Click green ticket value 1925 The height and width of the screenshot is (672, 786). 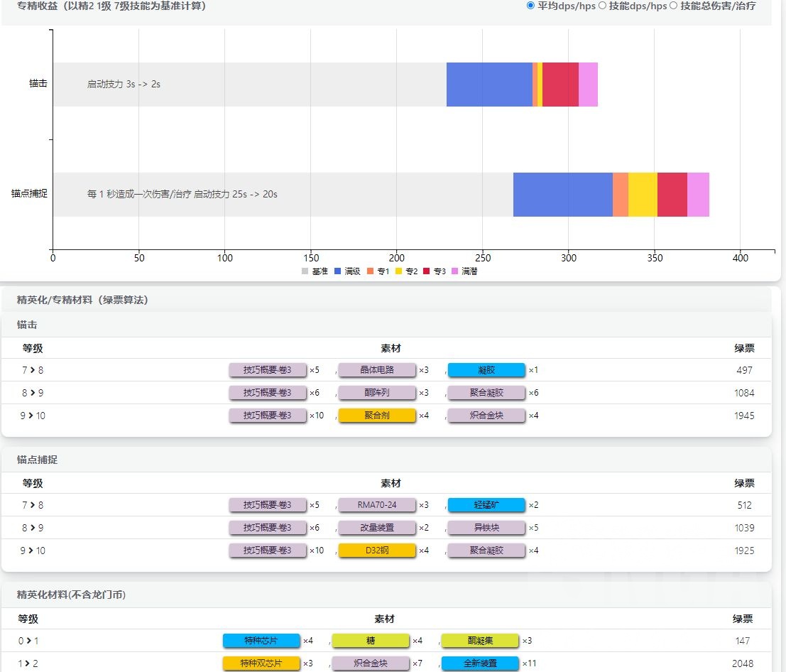[744, 550]
